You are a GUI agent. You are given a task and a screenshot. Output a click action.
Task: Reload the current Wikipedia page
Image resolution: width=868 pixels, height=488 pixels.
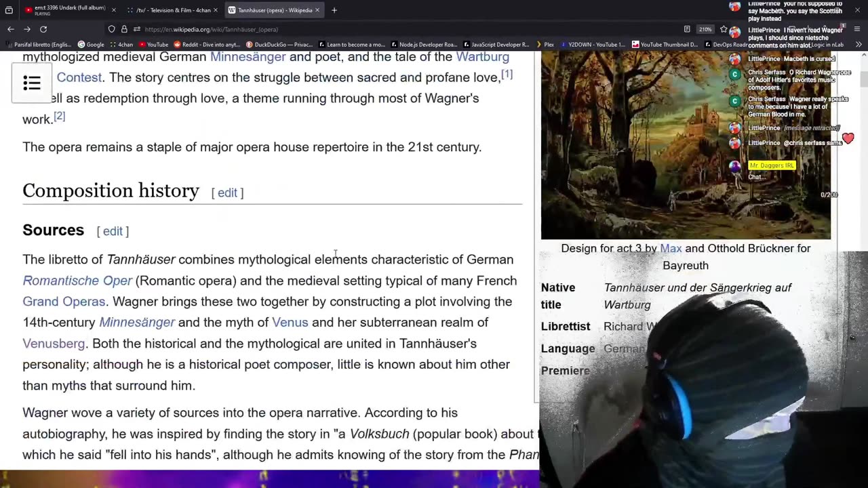coord(43,29)
